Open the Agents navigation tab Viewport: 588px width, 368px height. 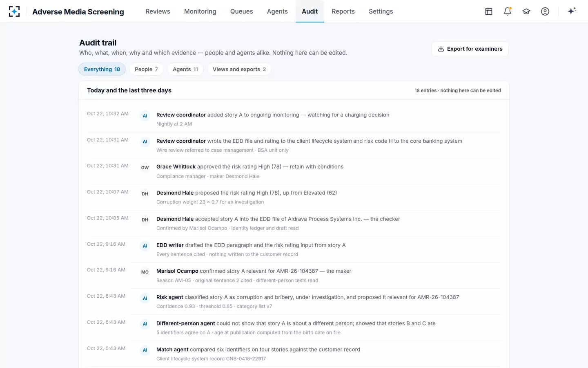tap(277, 11)
